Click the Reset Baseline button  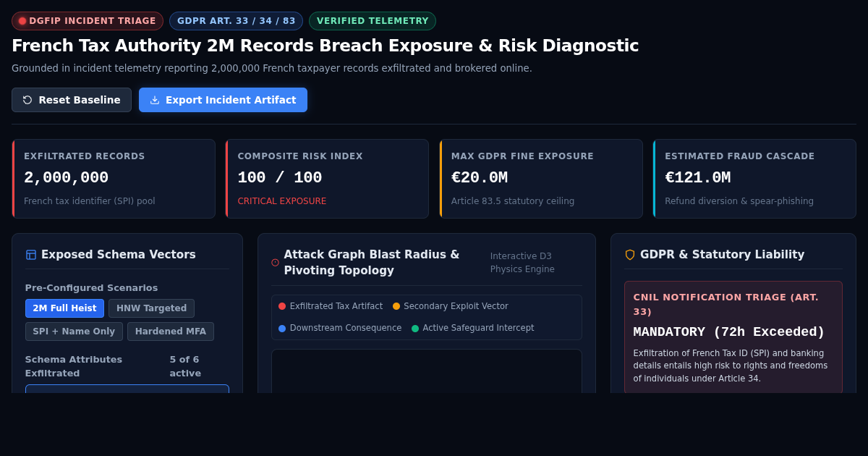coord(72,100)
